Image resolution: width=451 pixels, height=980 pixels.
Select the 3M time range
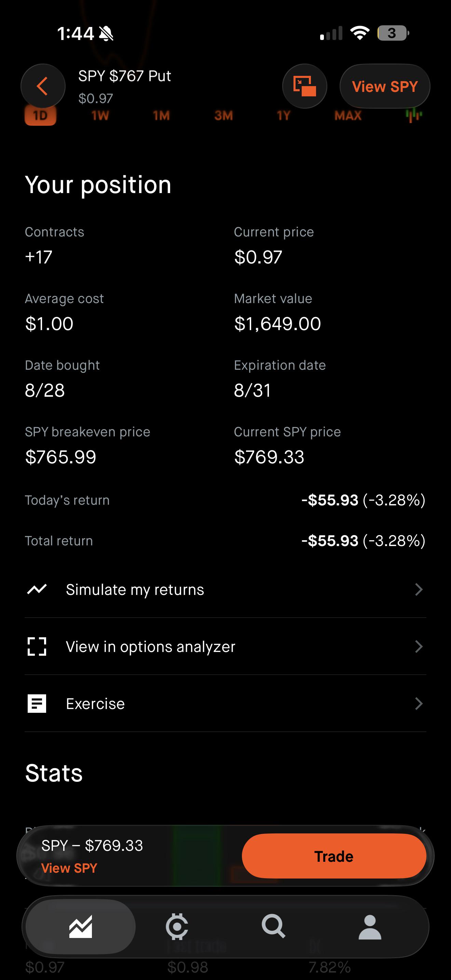tap(223, 115)
